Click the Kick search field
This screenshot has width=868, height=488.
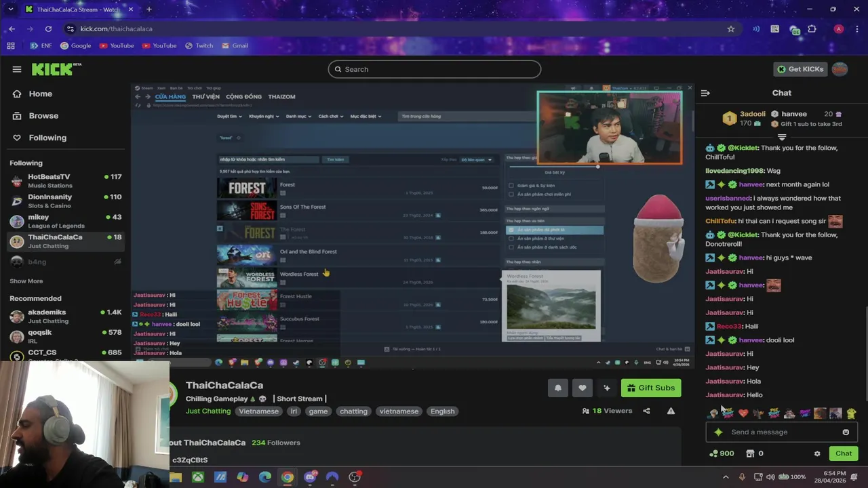click(435, 69)
